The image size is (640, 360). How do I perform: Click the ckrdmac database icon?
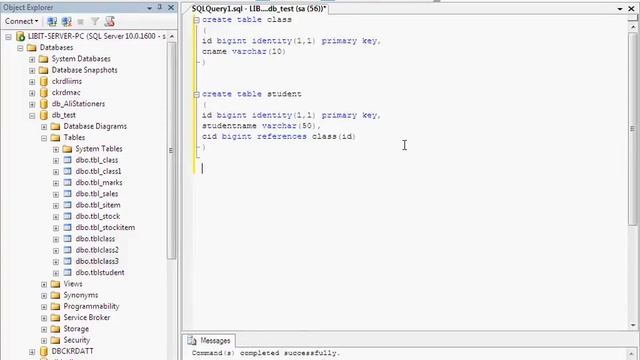[x=44, y=93]
